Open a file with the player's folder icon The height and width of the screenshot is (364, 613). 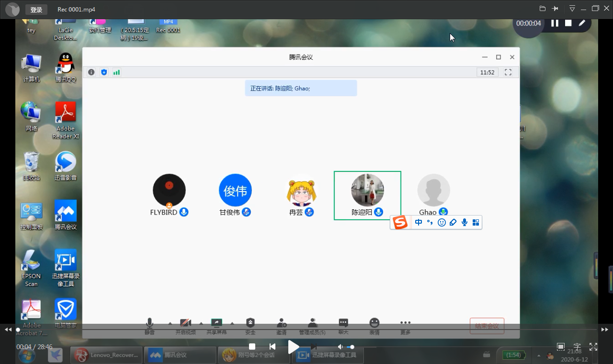pos(543,9)
